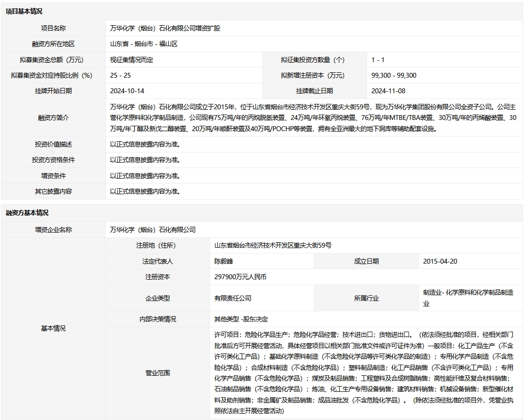This screenshot has height=420, width=525.
Task: Click the industry value starting with 制造业
Action: [468, 298]
